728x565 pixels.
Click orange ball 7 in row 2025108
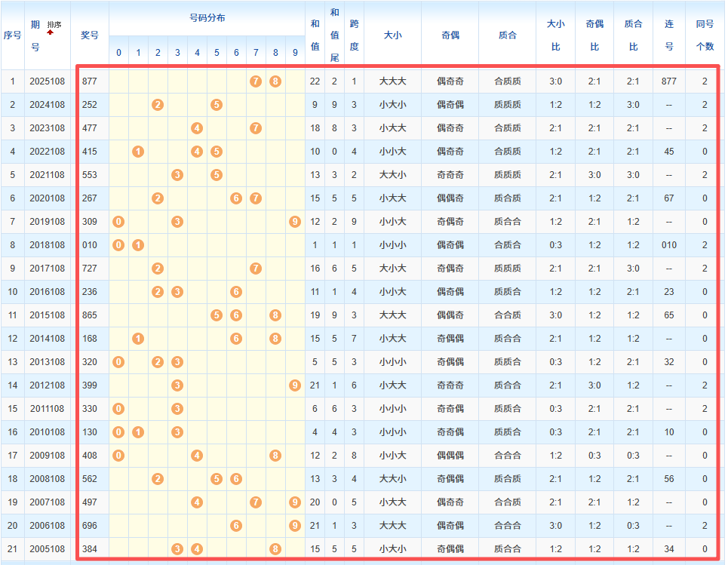tap(256, 81)
